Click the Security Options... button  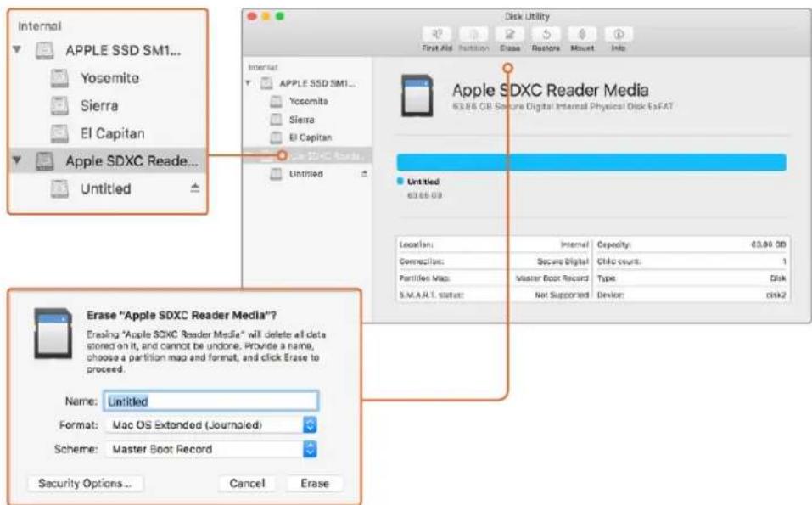point(86,483)
